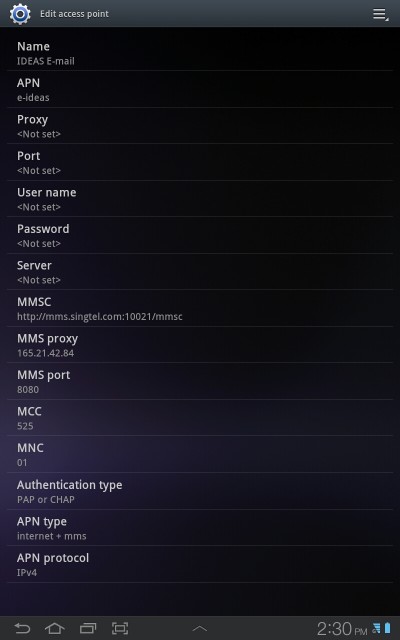Image resolution: width=400 pixels, height=640 pixels.
Task: Tap the screenshot capture icon
Action: [120, 628]
